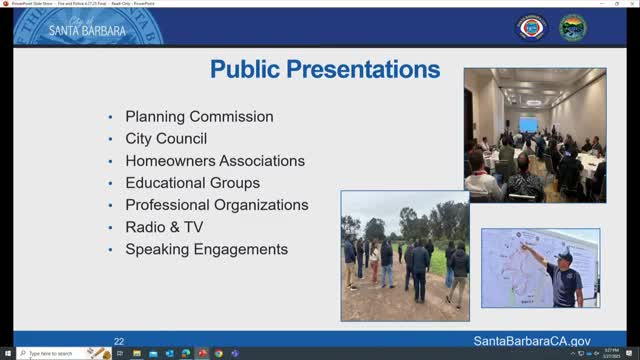
Task: Open Microsoft Teams from the taskbar
Action: [235, 353]
